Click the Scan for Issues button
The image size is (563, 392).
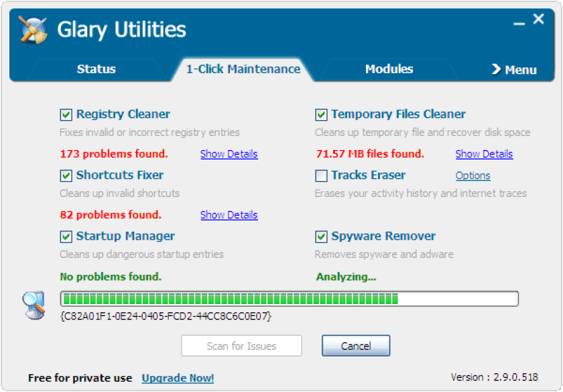coord(241,346)
